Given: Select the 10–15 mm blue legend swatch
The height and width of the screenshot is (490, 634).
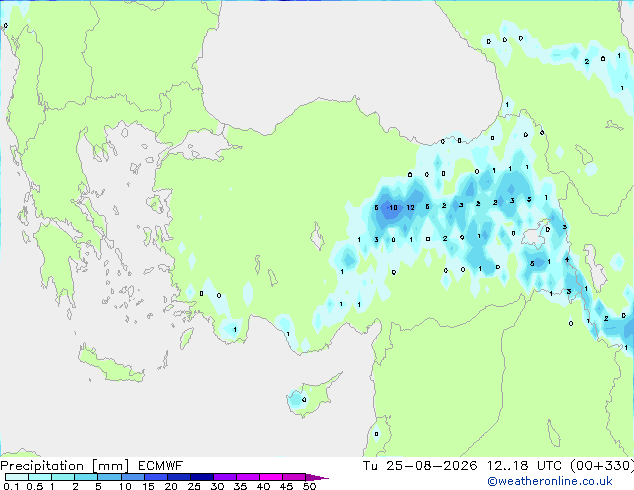Looking at the screenshot, I should pyautogui.click(x=133, y=477).
